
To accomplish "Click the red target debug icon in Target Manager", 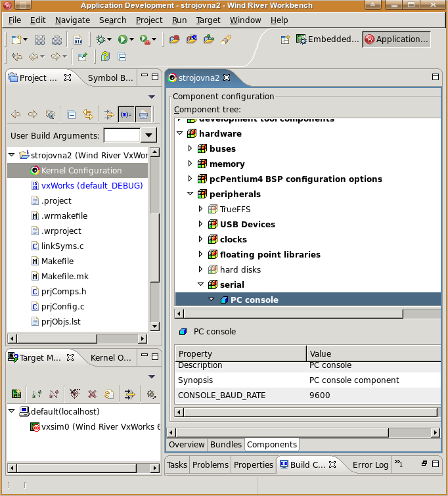I will point(75,394).
